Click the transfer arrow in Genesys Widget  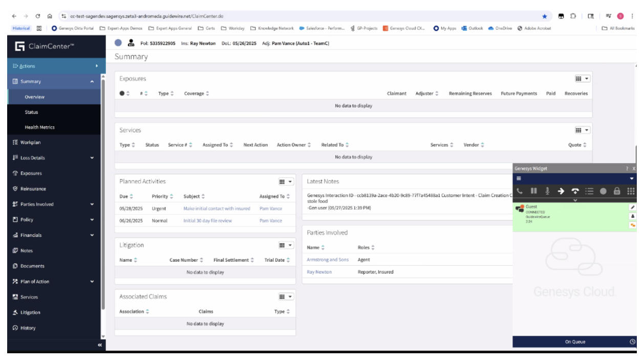click(x=561, y=191)
